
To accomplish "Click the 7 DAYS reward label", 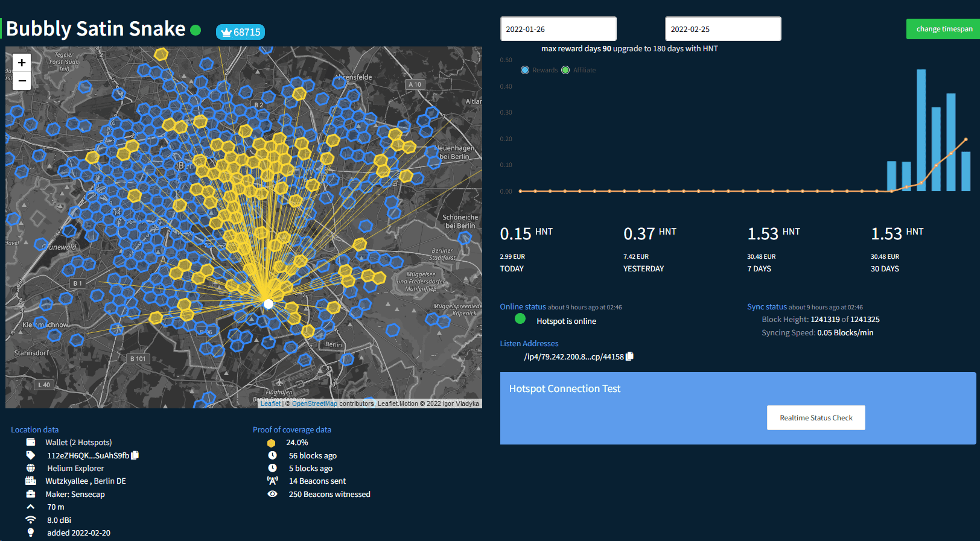I will point(759,268).
